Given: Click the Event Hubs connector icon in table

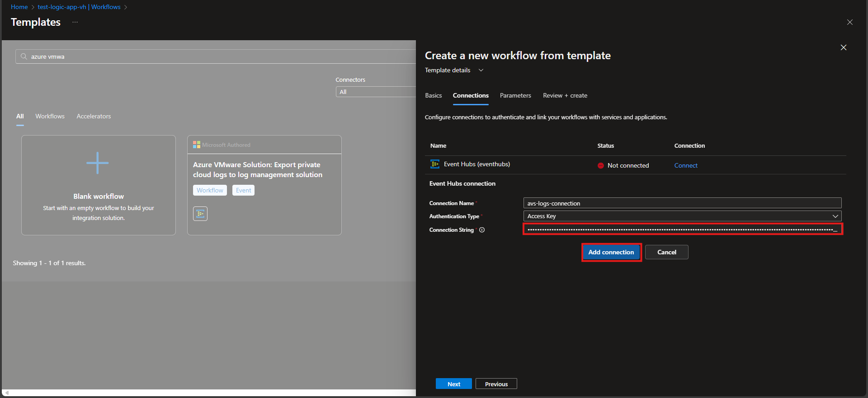Looking at the screenshot, I should [434, 164].
